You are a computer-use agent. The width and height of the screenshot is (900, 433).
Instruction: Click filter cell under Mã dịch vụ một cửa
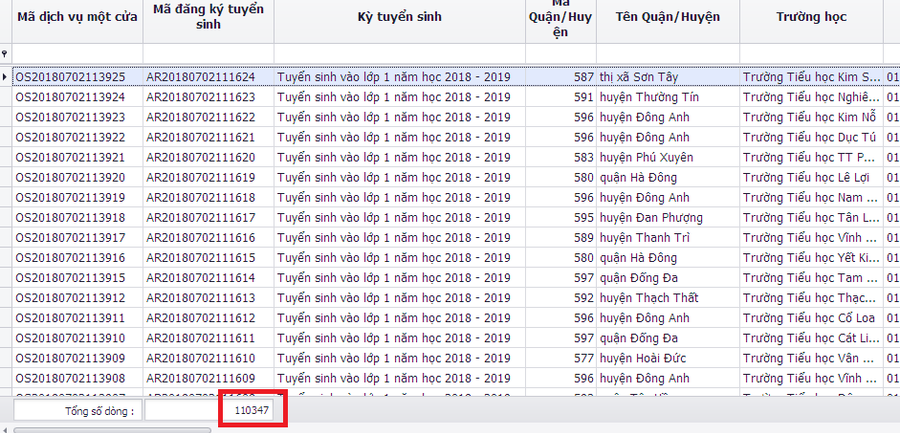tap(77, 53)
